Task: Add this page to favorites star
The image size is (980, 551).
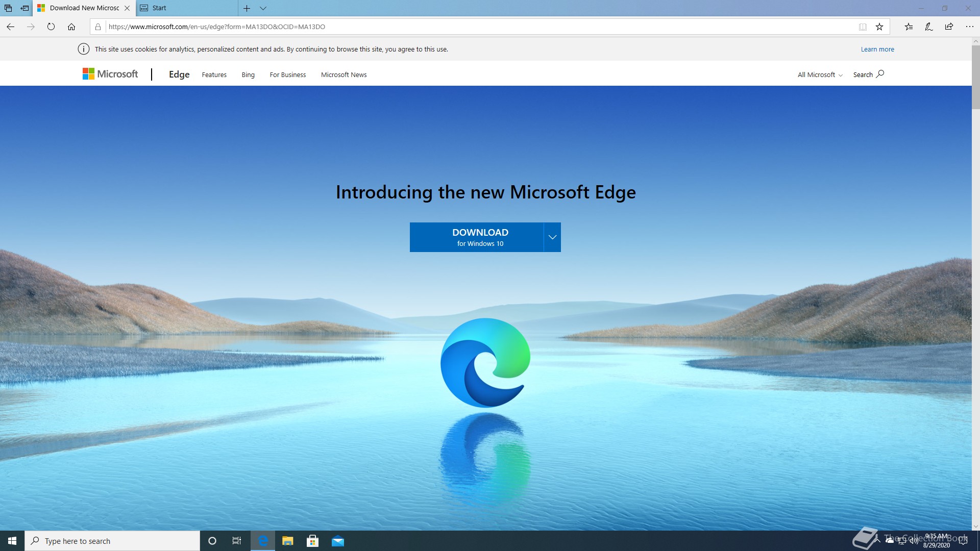Action: click(879, 27)
